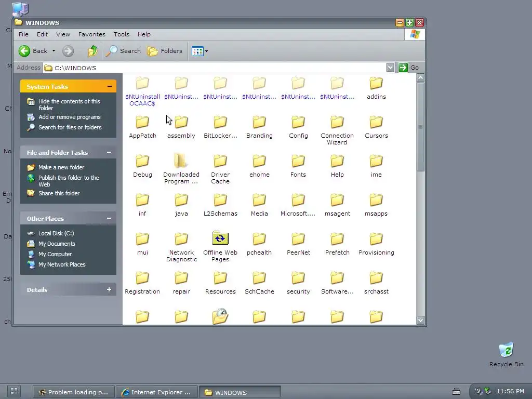Open the Search toolbar button
The width and height of the screenshot is (532, 399).
[123, 51]
